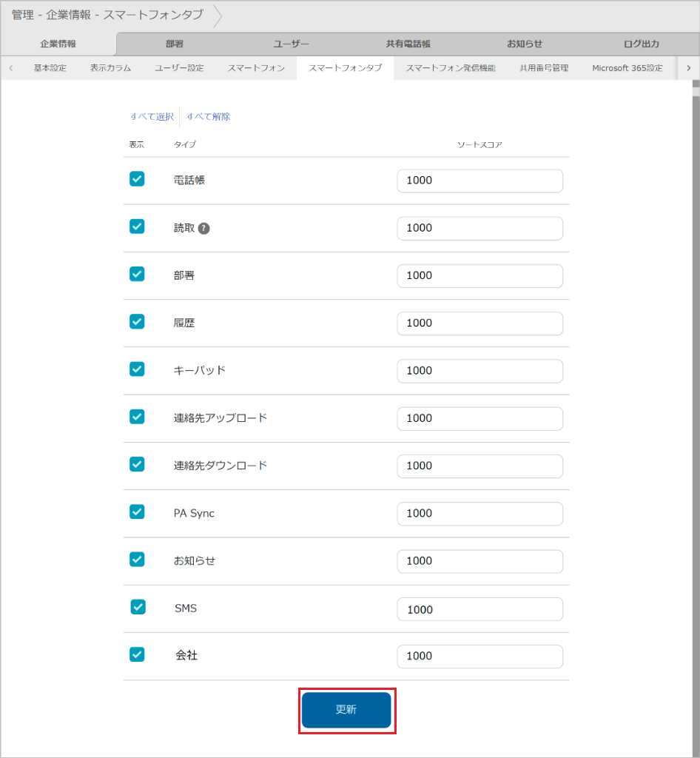The height and width of the screenshot is (758, 700).
Task: Uncheck the 会社 display checkbox
Action: (x=136, y=654)
